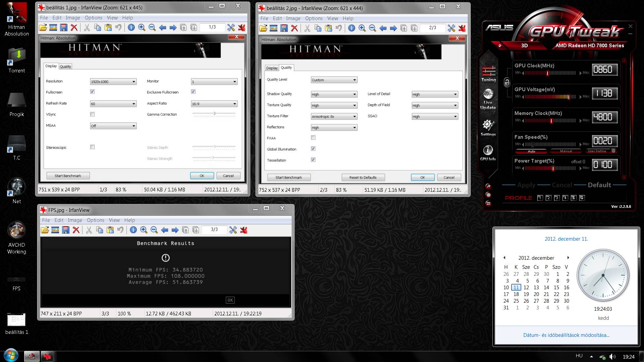Click Start Benchmark in quality settings dialog
The image size is (644, 362).
click(x=289, y=177)
